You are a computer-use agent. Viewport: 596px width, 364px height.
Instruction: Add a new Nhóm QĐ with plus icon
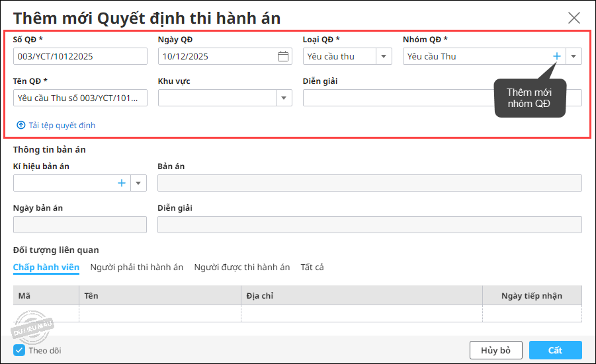point(556,56)
